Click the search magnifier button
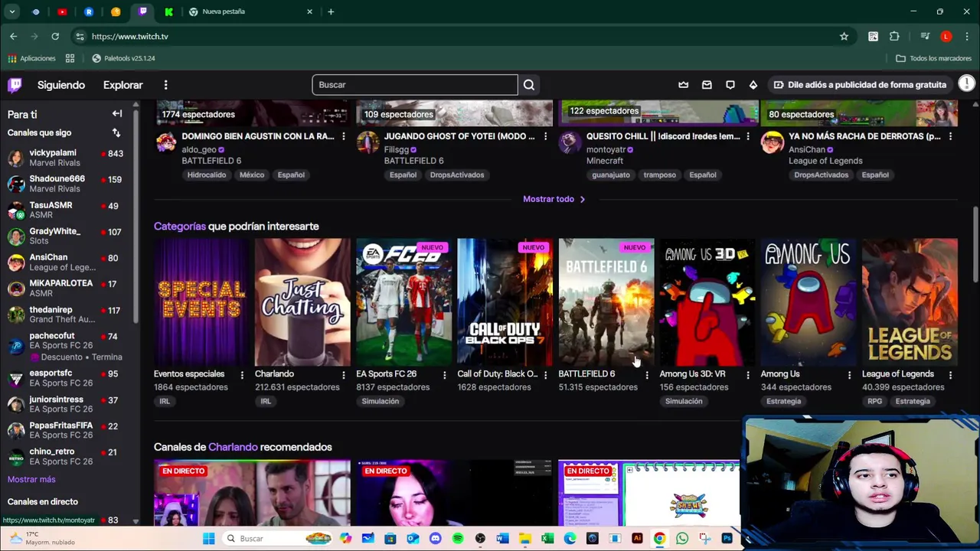This screenshot has height=551, width=980. 529,85
